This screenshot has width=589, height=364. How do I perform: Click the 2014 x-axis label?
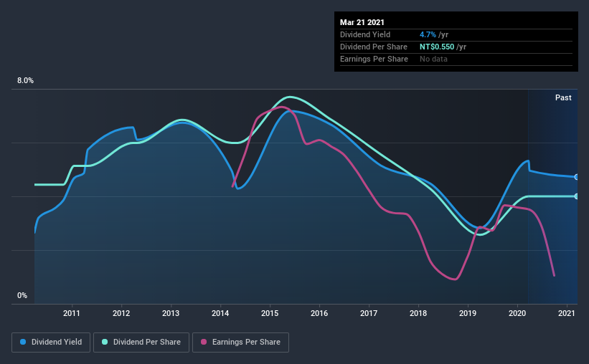[220, 313]
